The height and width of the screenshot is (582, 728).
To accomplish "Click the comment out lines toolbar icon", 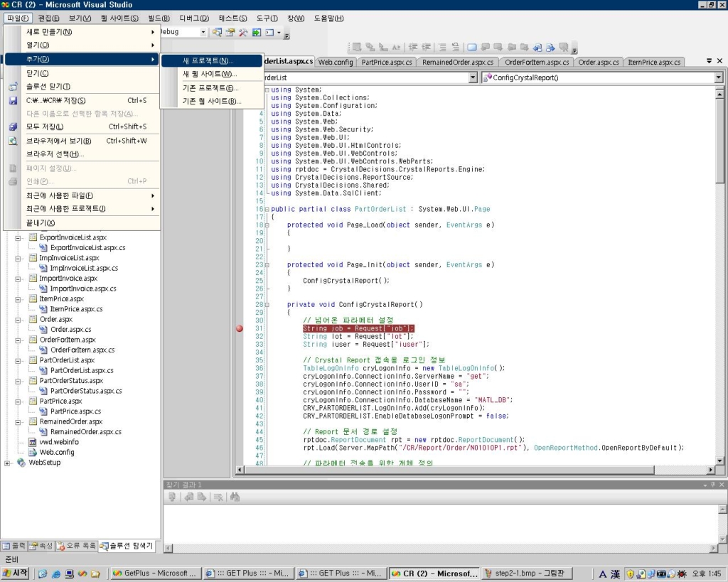I will [x=442, y=47].
